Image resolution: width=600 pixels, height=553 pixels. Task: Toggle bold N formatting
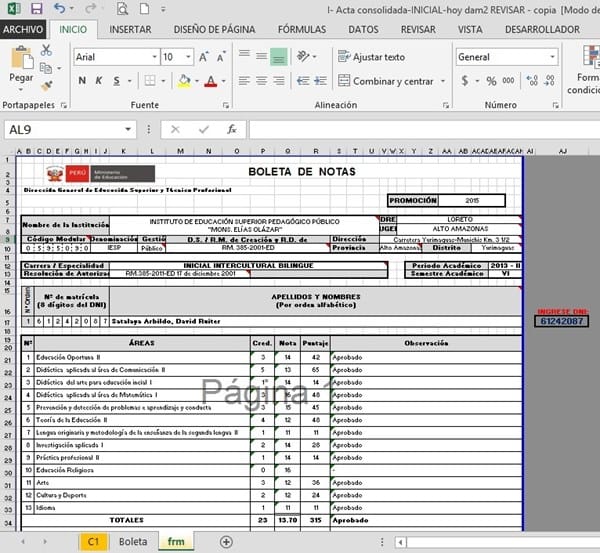(82, 81)
